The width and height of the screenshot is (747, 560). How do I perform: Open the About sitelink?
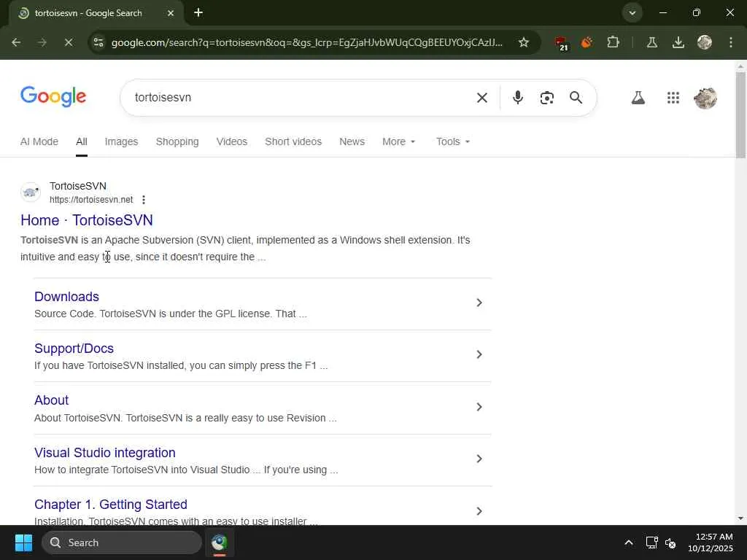[52, 400]
